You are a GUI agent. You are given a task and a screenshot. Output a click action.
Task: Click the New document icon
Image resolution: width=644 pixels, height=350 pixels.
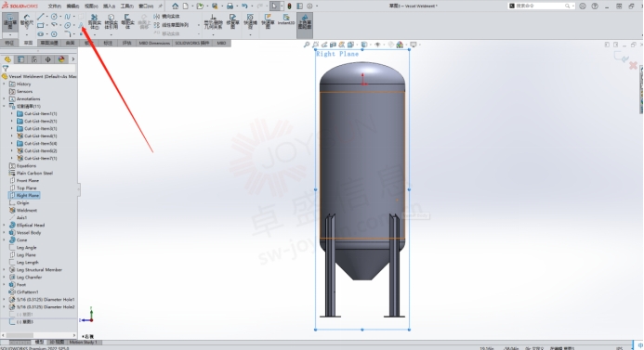(x=186, y=6)
